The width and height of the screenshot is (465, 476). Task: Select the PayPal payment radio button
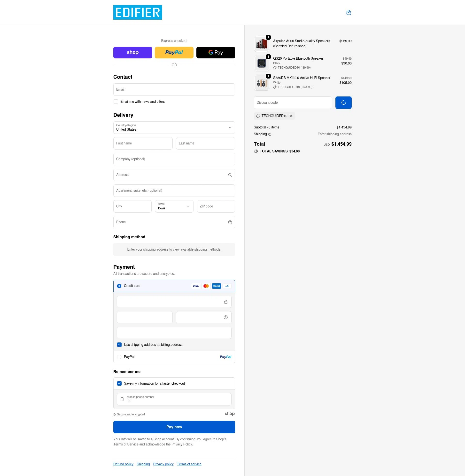point(119,357)
